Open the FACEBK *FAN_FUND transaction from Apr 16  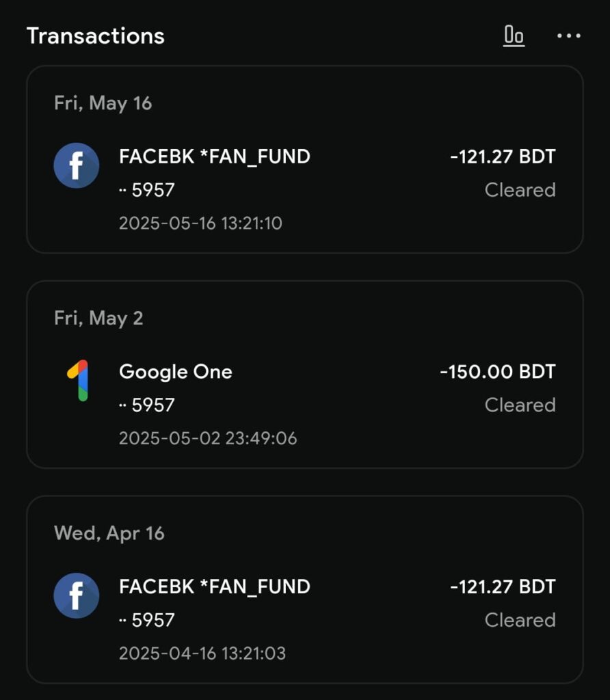tap(305, 619)
